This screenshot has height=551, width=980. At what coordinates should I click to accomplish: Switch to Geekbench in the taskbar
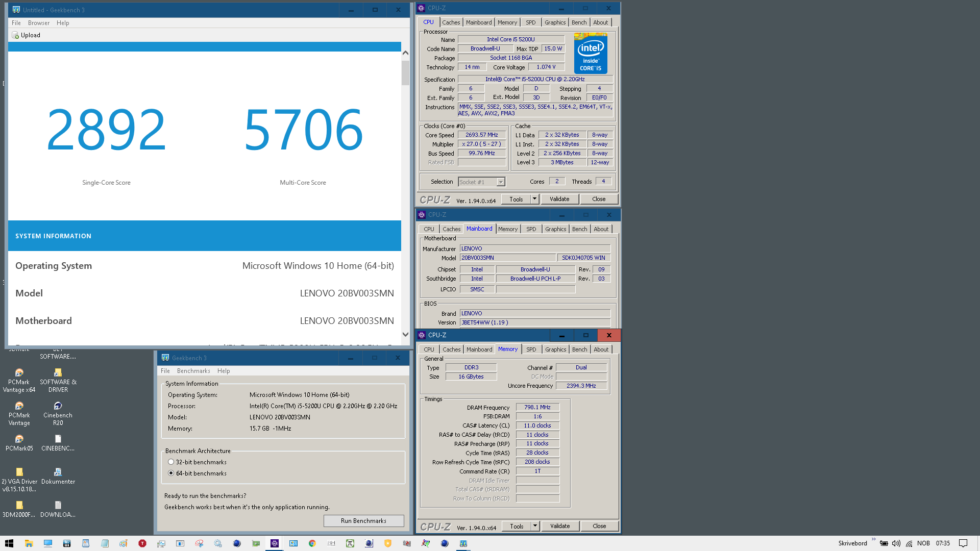(x=463, y=543)
